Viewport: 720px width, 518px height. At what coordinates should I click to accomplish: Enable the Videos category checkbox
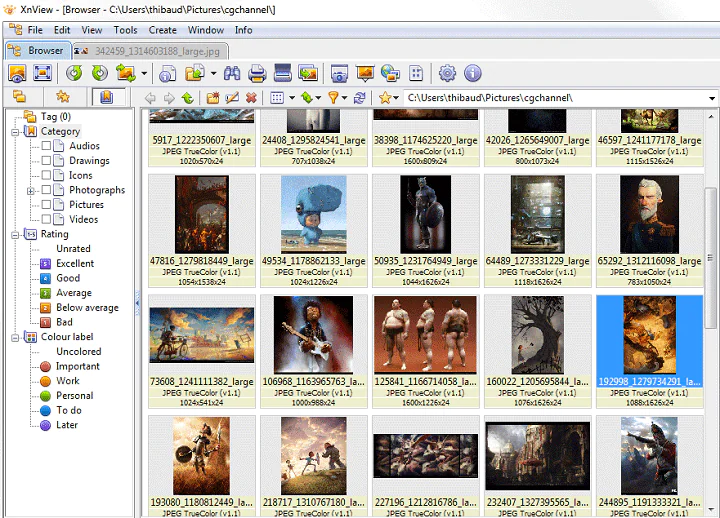pos(46,220)
